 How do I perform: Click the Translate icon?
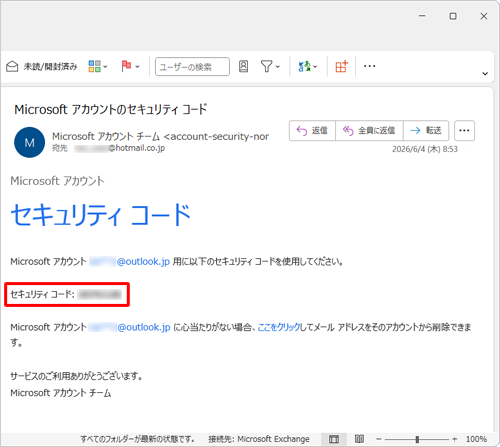click(304, 66)
